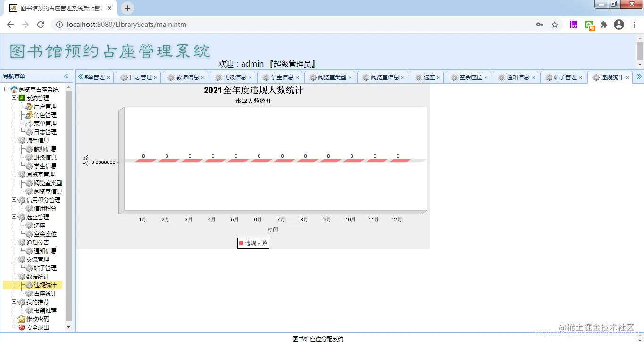This screenshot has height=342, width=644.
Task: Click gear icon on 学生信息 tab
Action: [x=266, y=77]
